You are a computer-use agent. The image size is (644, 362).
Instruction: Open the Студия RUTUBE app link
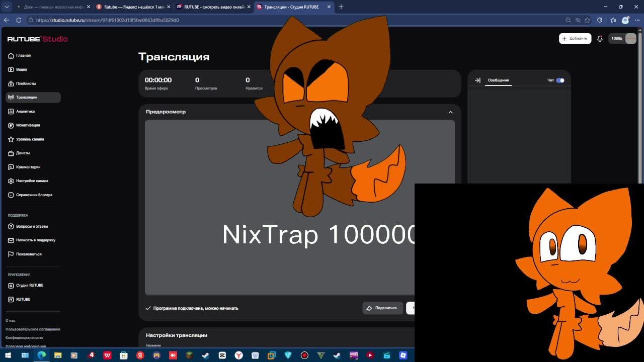point(33,286)
